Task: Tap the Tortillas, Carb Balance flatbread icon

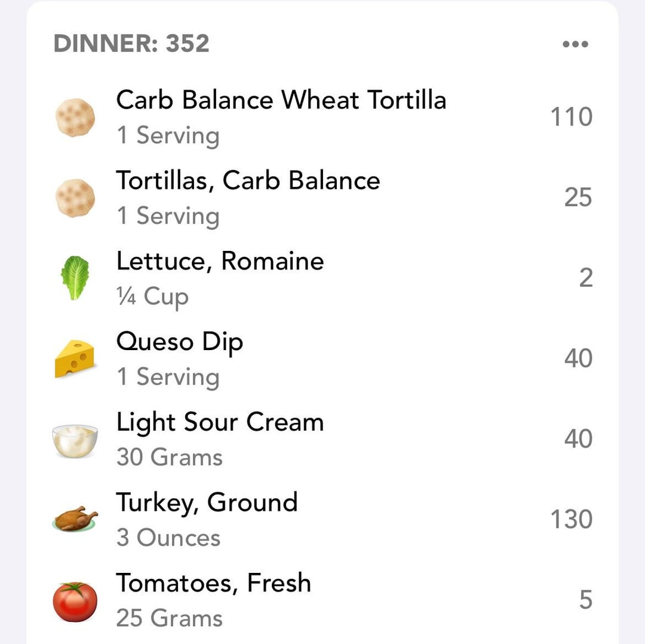Action: 75,198
